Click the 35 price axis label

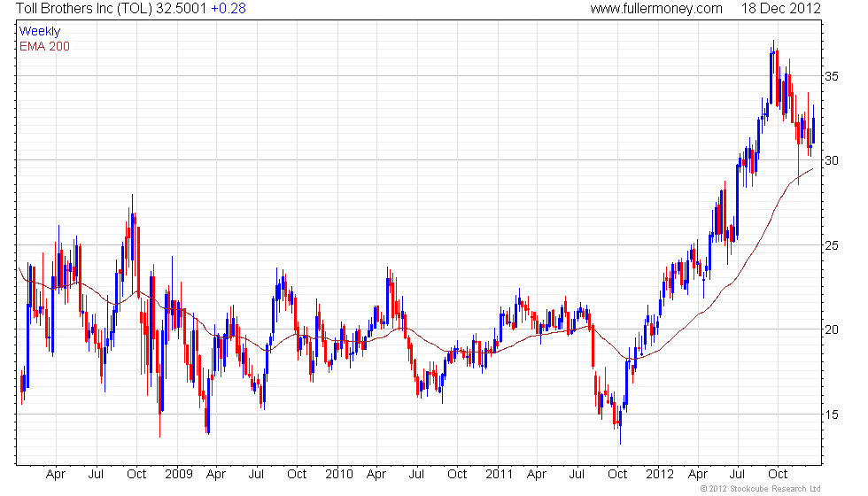pos(832,76)
